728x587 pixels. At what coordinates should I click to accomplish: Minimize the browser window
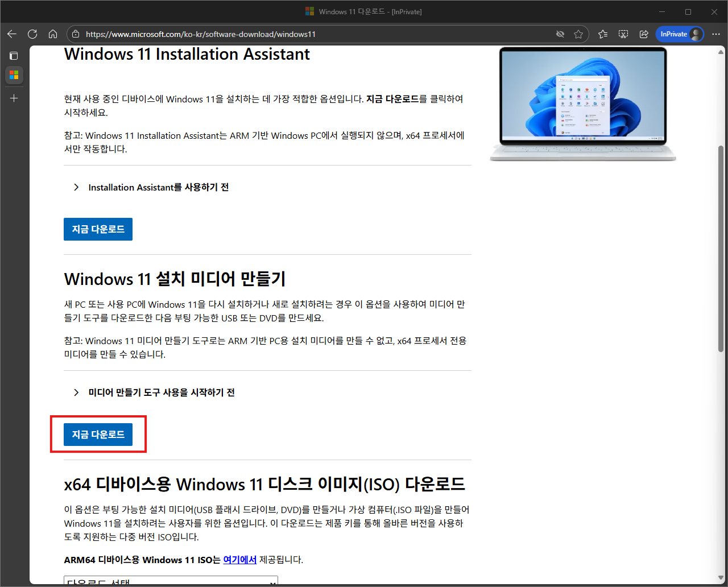pos(662,11)
